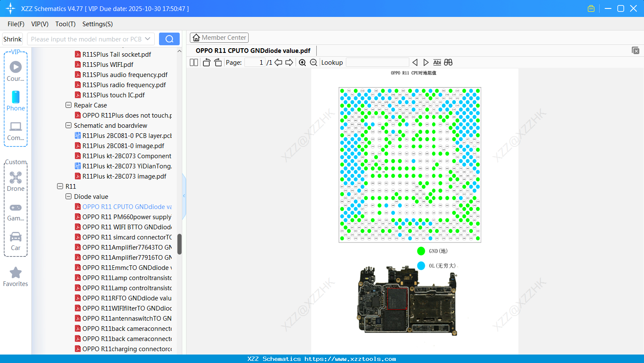Screen dimensions: 644x363
Task: Open OPPO R11antennaswitchTO file
Action: tap(127, 318)
